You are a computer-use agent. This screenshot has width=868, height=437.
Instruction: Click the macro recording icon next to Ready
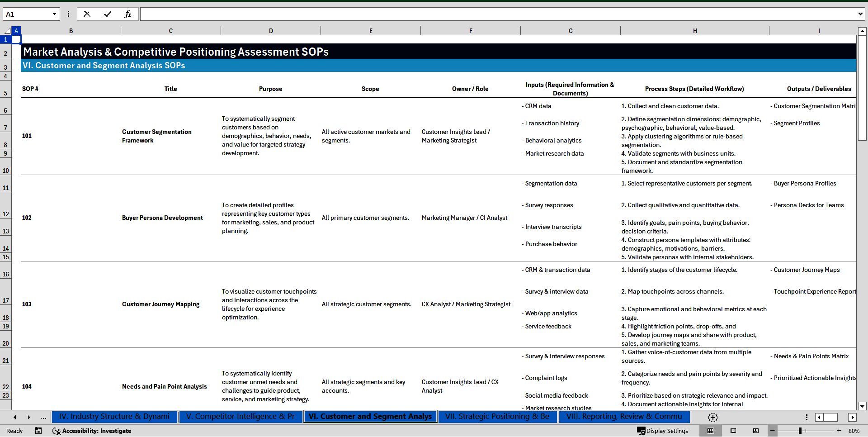(x=38, y=431)
